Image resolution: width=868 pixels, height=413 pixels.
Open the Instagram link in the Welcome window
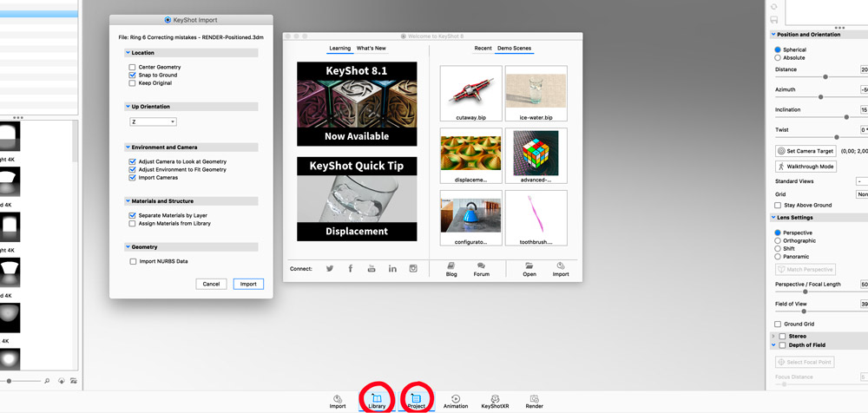coord(413,268)
